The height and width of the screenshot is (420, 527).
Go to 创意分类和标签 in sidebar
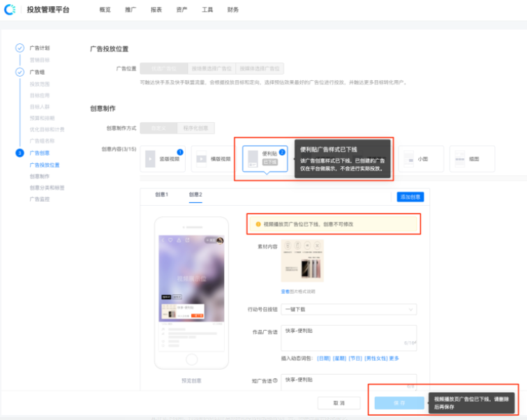click(47, 188)
